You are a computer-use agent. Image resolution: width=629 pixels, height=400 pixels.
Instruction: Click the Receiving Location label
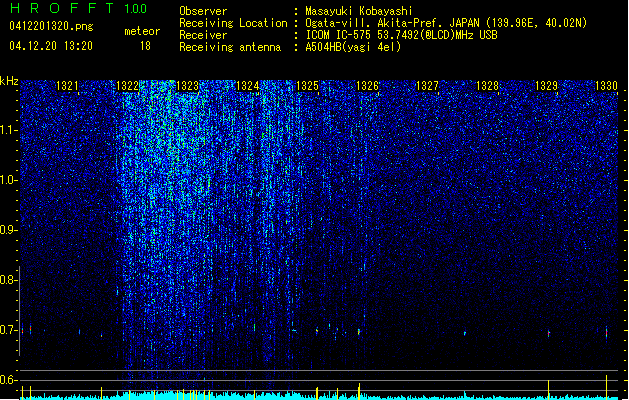click(x=233, y=23)
